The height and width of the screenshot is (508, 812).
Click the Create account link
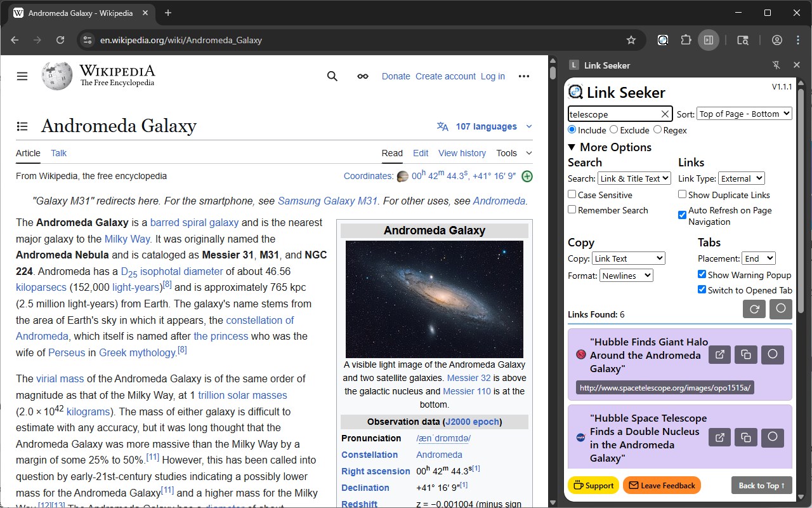pos(445,76)
